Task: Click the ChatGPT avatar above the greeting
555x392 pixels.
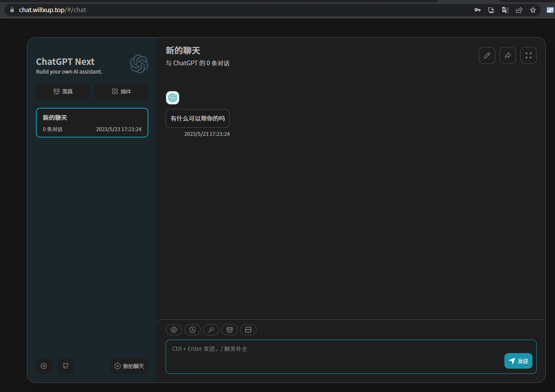Action: [173, 98]
